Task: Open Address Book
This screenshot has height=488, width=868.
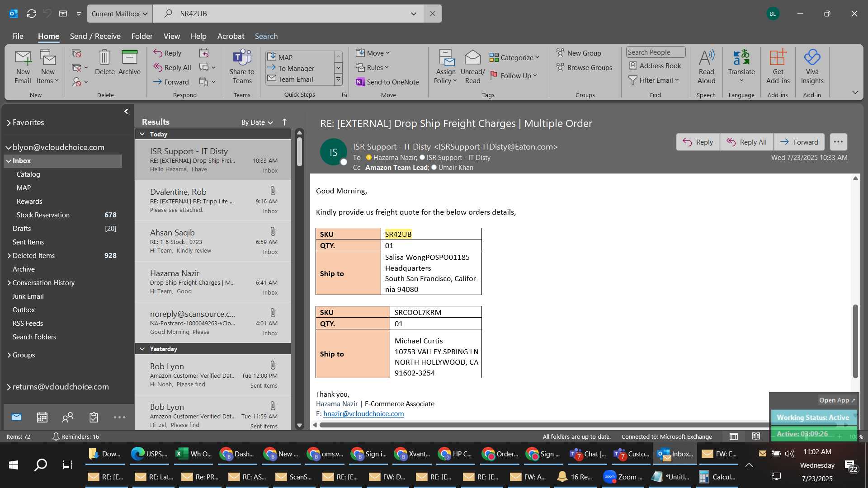Action: click(x=655, y=66)
